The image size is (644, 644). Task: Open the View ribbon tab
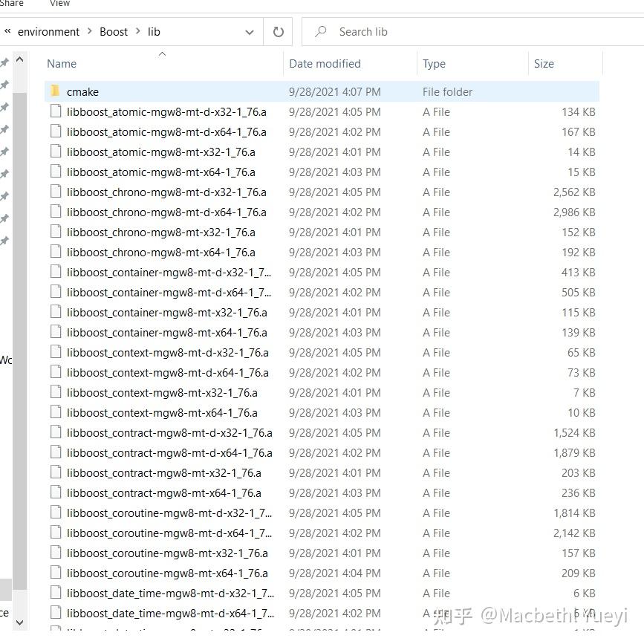tap(59, 4)
